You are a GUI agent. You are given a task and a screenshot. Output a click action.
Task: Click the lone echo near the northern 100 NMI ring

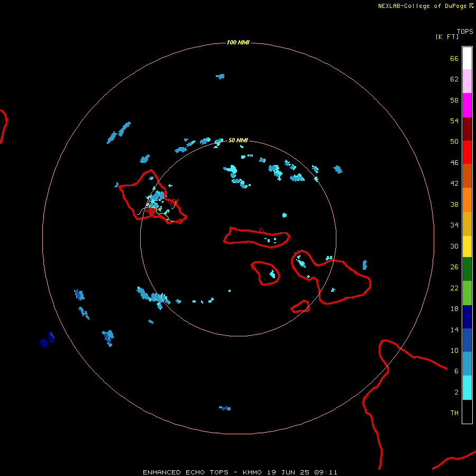click(x=221, y=76)
